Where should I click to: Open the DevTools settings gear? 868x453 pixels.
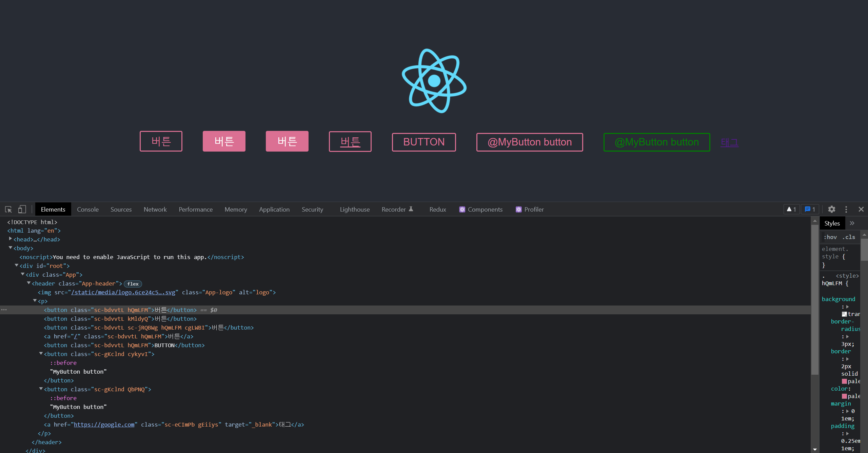point(831,210)
